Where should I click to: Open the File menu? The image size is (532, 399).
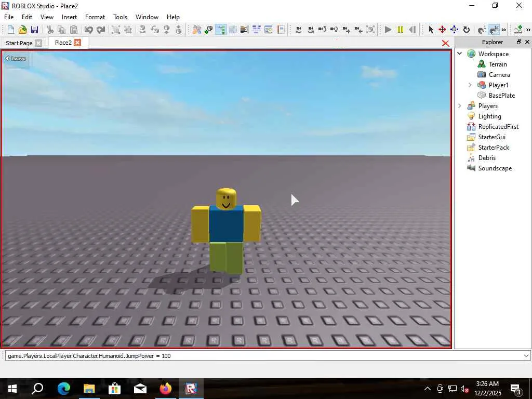point(9,17)
